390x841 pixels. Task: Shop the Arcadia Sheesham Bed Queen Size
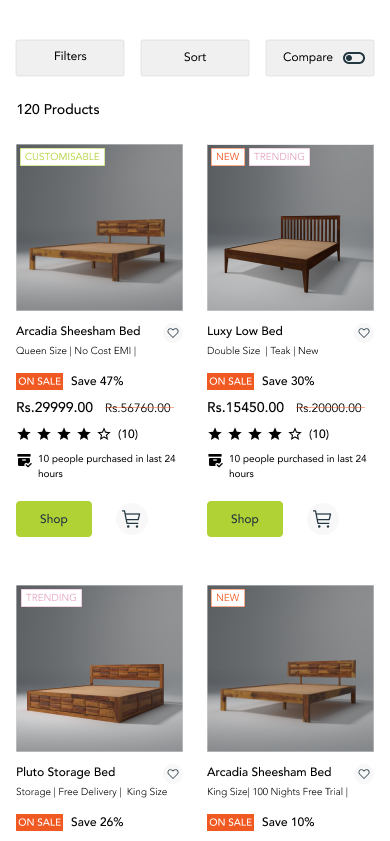(54, 519)
